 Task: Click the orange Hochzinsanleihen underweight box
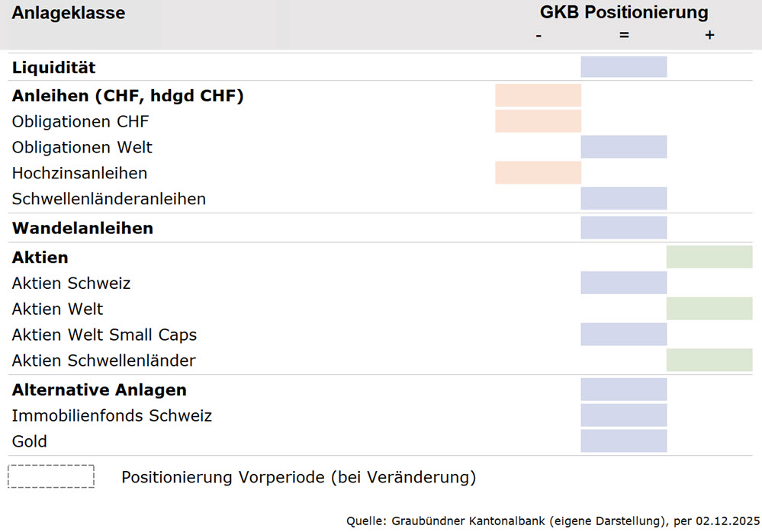(538, 173)
